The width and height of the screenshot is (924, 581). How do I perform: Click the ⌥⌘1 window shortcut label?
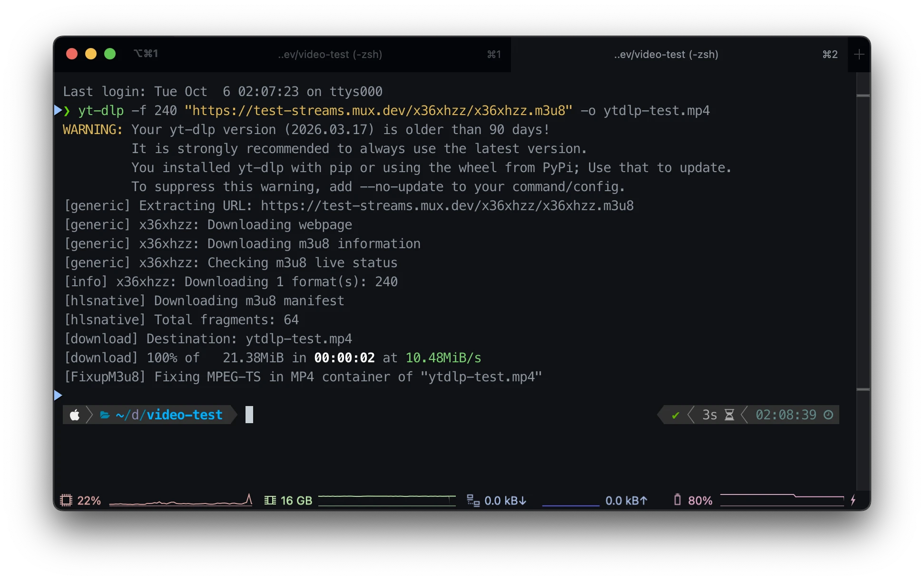pos(146,54)
